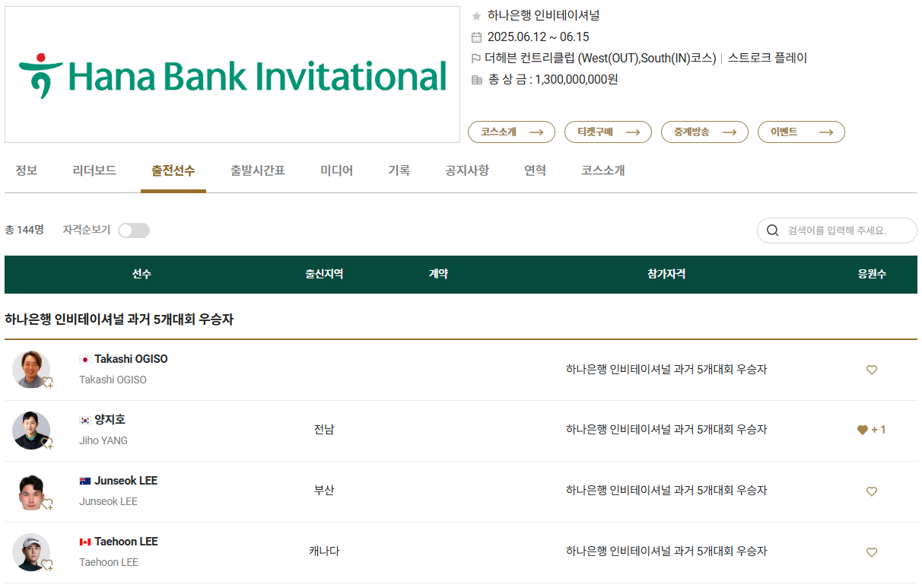Click the 참가자격 column header
Image resolution: width=922 pixels, height=588 pixels.
click(x=666, y=275)
